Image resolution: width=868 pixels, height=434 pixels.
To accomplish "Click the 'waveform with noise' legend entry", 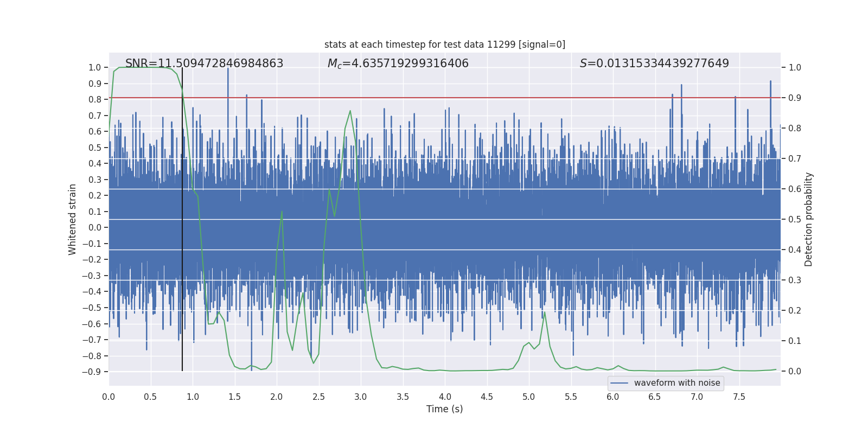I will (677, 383).
